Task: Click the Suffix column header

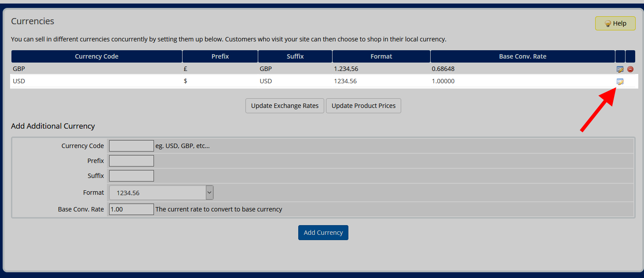Action: 295,56
